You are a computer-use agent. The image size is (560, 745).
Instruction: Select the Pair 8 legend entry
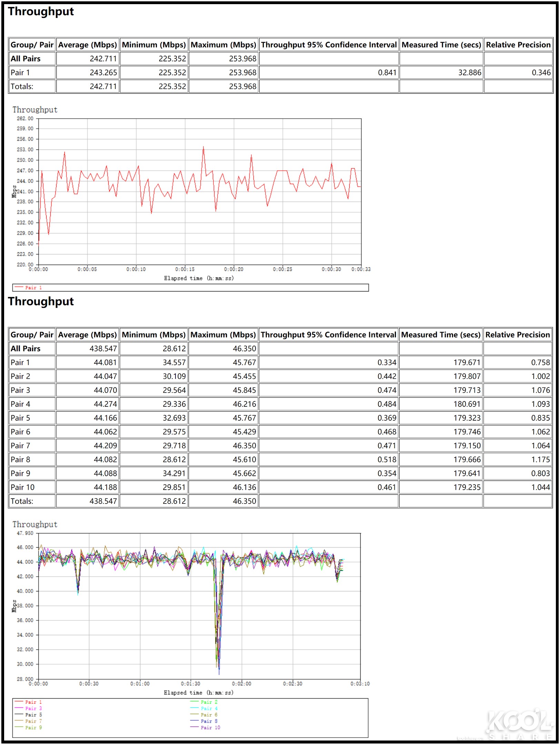(204, 721)
